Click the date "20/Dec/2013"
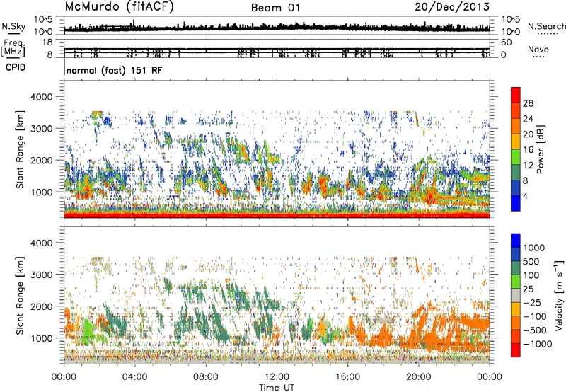This screenshot has width=566, height=392. pos(452,7)
